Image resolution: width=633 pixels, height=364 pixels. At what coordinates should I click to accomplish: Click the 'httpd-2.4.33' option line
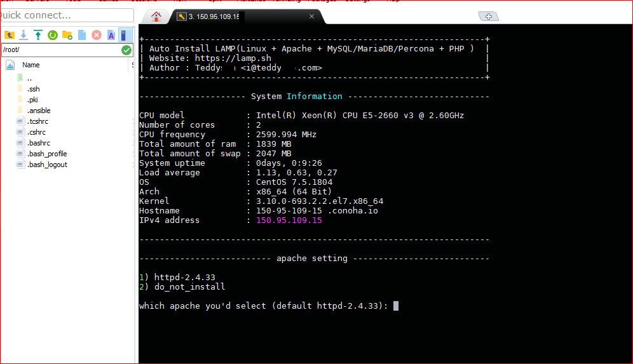click(x=184, y=277)
